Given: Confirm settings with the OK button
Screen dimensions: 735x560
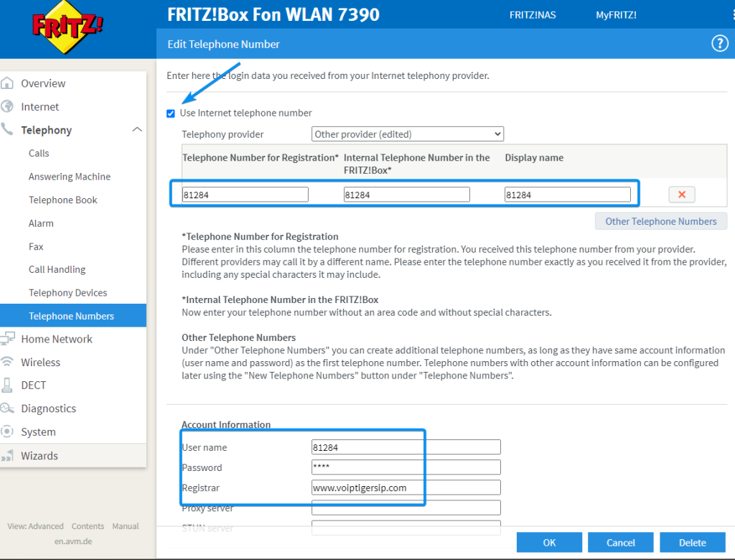Looking at the screenshot, I should tap(549, 542).
